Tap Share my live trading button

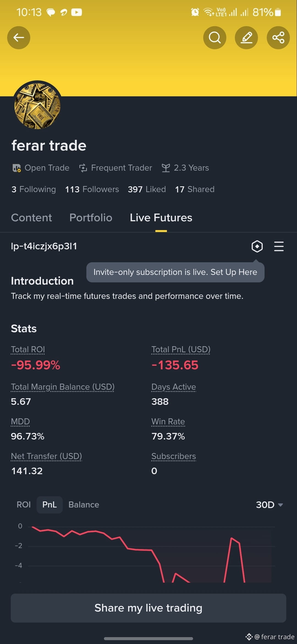(148, 608)
